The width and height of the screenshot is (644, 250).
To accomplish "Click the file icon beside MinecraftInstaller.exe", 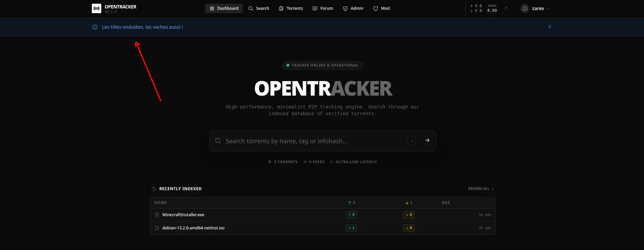I will [157, 215].
